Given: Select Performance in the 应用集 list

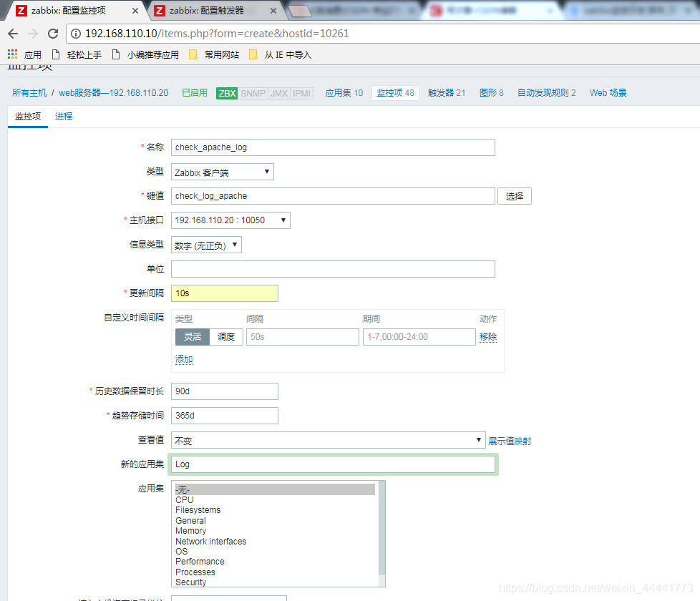Looking at the screenshot, I should tap(275, 562).
